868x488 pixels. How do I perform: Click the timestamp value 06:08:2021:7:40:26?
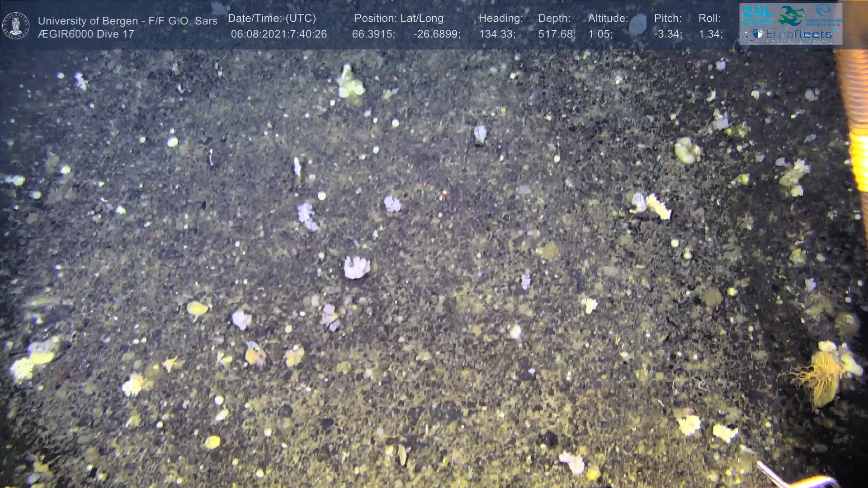(x=278, y=34)
